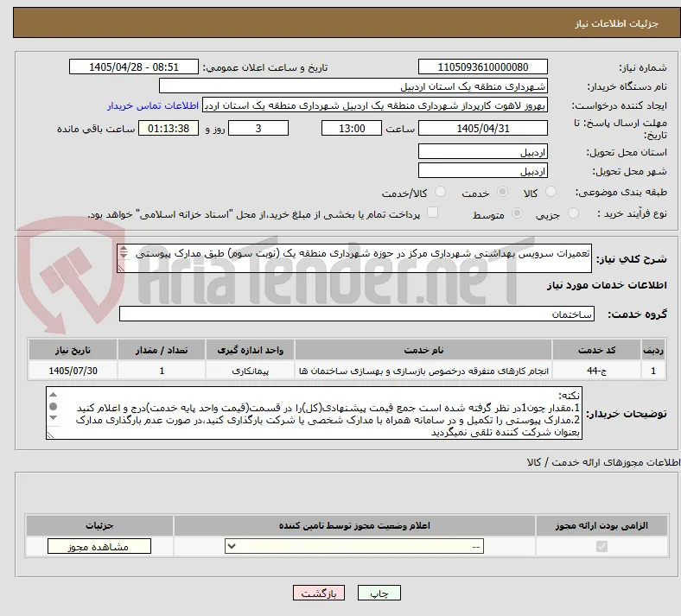Click the بازگشت back button
681x616 pixels.
pyautogui.click(x=319, y=593)
